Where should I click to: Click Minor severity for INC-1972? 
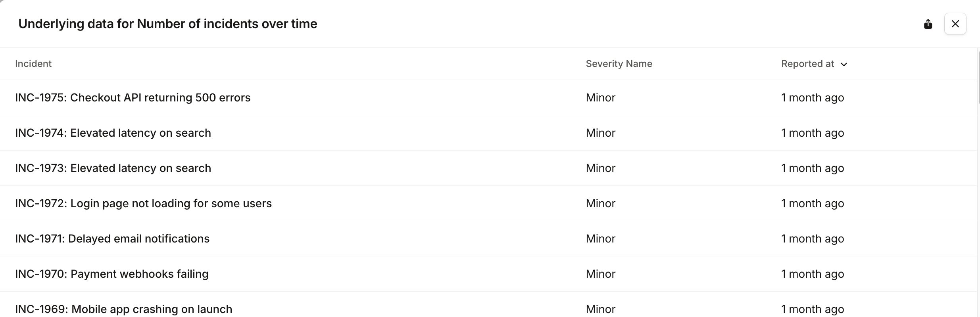(x=600, y=203)
